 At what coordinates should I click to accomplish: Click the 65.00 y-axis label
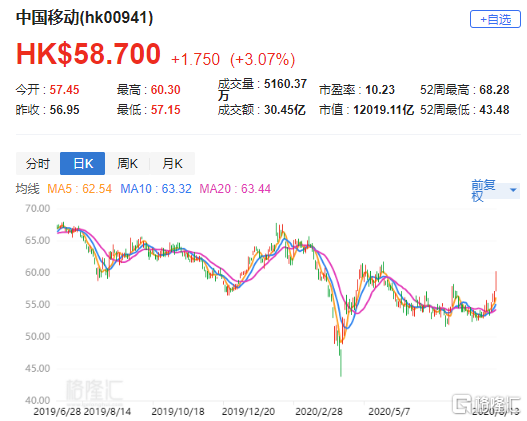coord(37,241)
